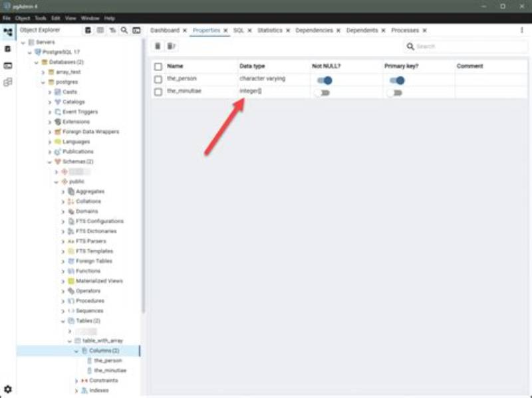Click the Name column header
The height and width of the screenshot is (398, 532).
[x=175, y=66]
